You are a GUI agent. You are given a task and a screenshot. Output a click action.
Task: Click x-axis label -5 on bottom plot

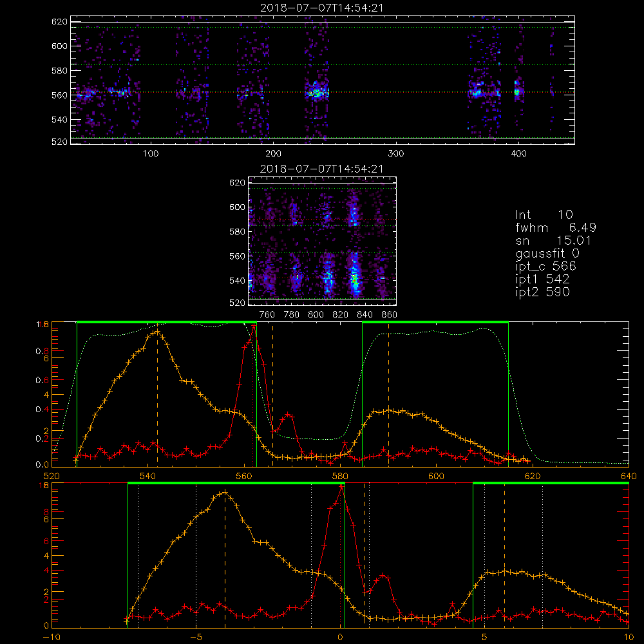point(196,638)
